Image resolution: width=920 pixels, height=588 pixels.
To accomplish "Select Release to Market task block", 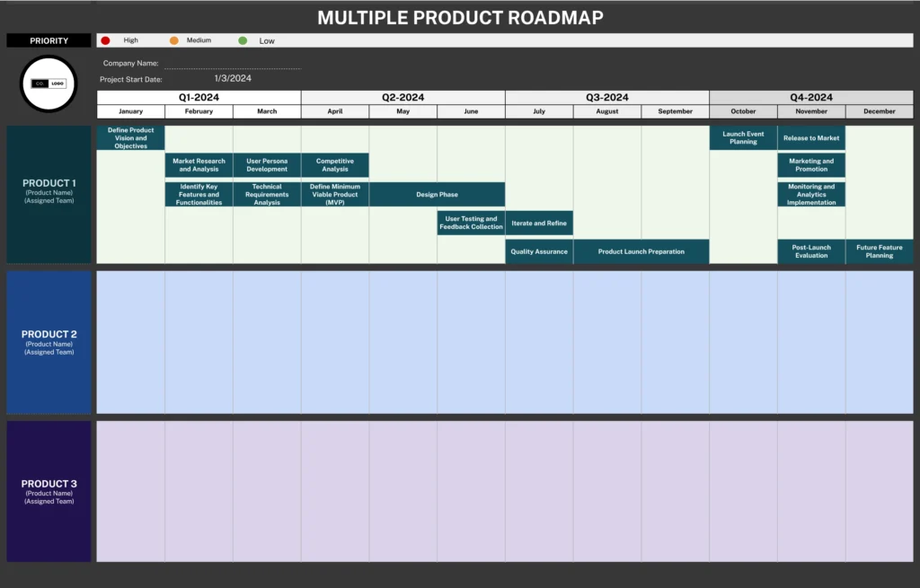I will tap(811, 137).
